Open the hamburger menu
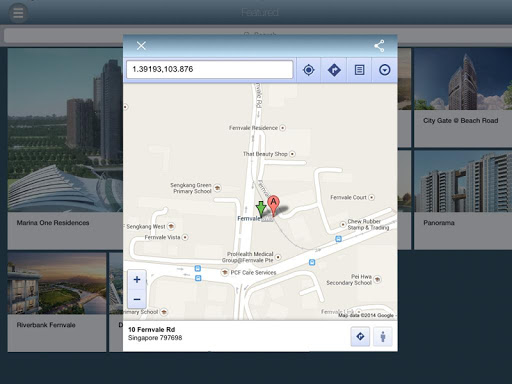Screen dimensions: 512x384 18,13
